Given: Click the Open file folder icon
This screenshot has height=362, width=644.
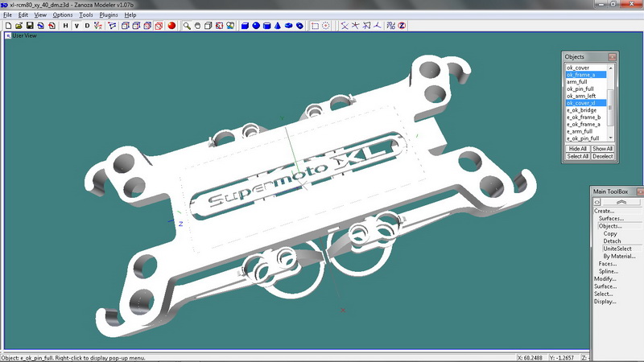Looking at the screenshot, I should tap(18, 26).
